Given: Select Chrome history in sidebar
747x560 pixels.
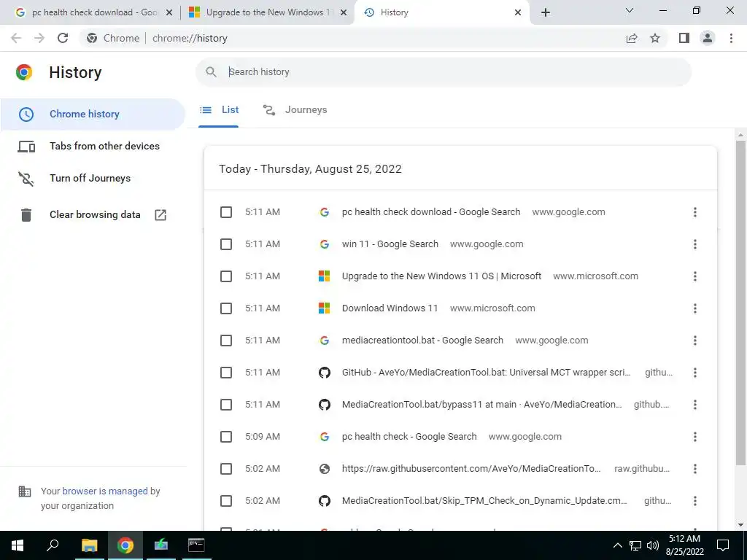Looking at the screenshot, I should [93, 114].
